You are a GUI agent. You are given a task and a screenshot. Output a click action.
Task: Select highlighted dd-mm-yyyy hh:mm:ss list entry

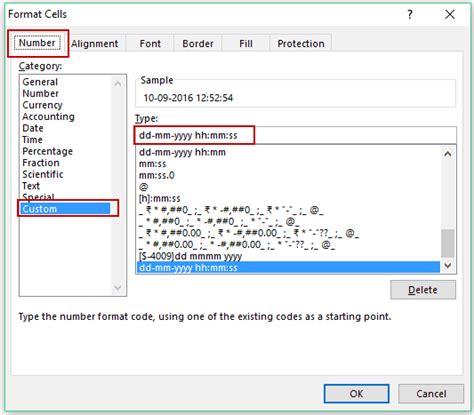coord(288,268)
